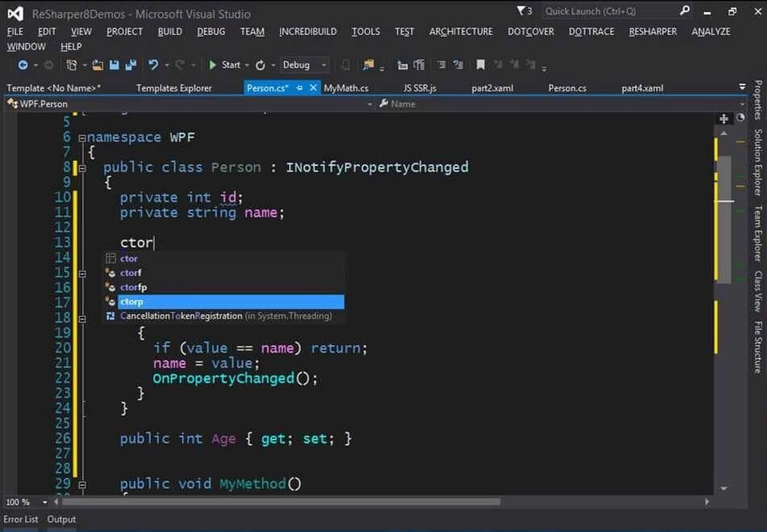Click the Quick Launch magnifier icon
This screenshot has height=532, width=767.
pos(684,11)
